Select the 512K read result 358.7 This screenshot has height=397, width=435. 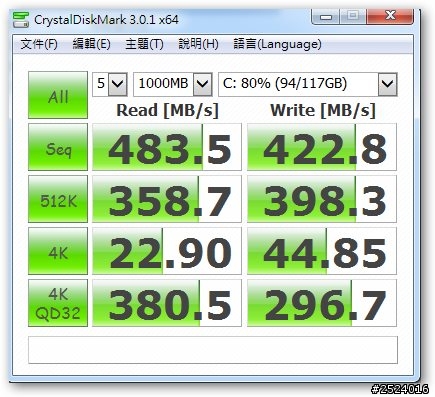(x=167, y=199)
